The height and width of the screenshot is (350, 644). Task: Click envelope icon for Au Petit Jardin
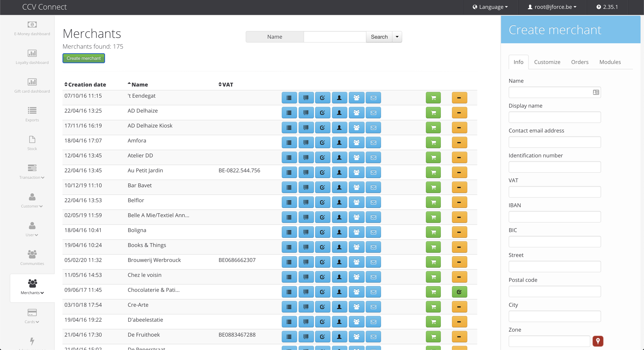click(373, 172)
